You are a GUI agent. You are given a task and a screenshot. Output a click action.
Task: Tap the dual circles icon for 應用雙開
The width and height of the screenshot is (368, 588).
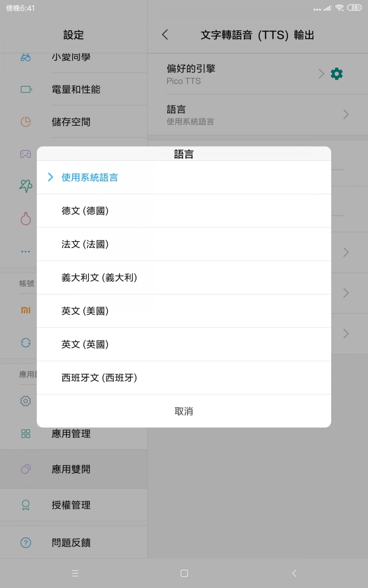click(26, 469)
